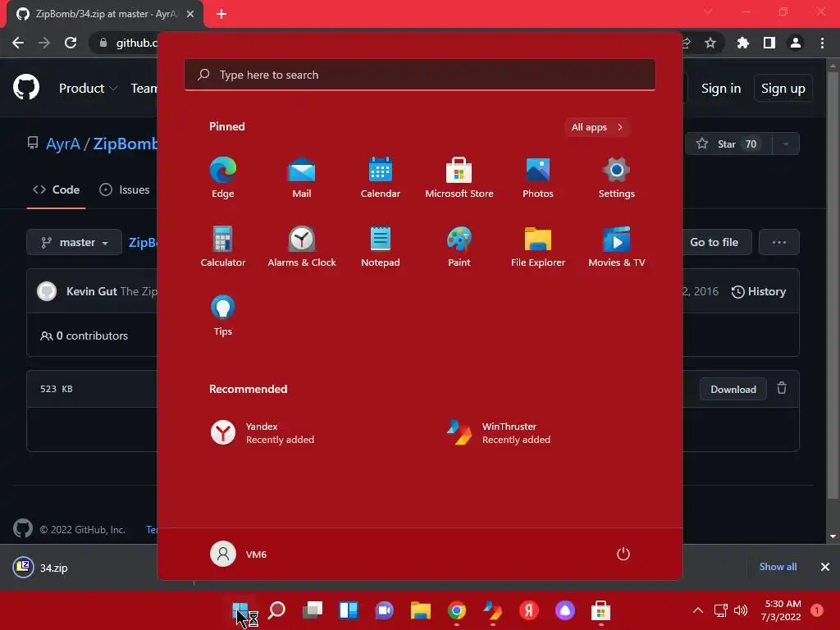Open Yandex browser on taskbar

click(x=529, y=610)
